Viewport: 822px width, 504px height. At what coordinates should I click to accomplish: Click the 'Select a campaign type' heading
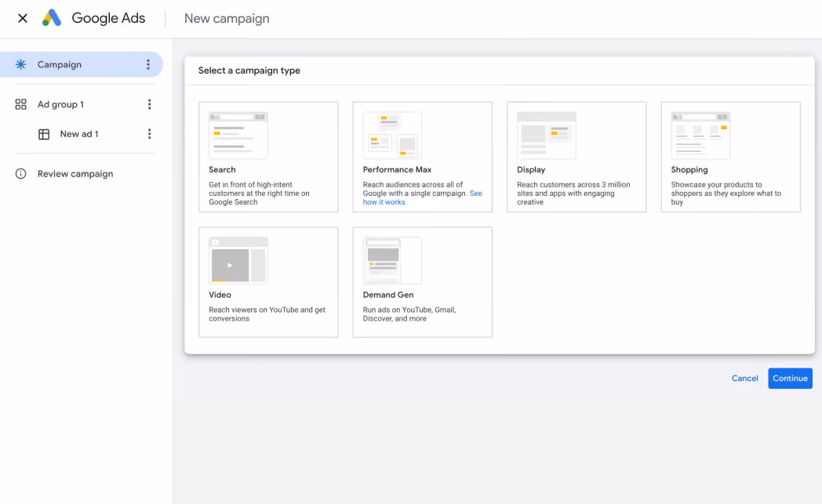click(249, 71)
